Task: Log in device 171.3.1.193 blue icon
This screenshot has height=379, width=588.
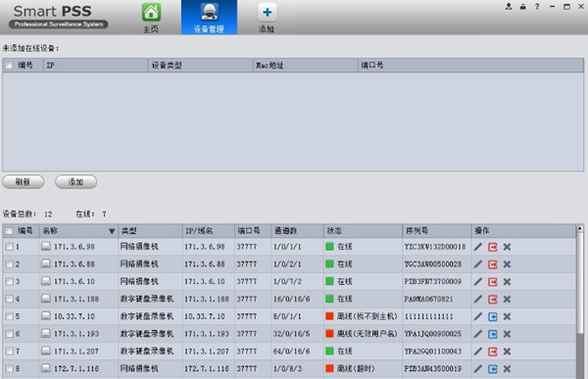Action: pyautogui.click(x=493, y=334)
